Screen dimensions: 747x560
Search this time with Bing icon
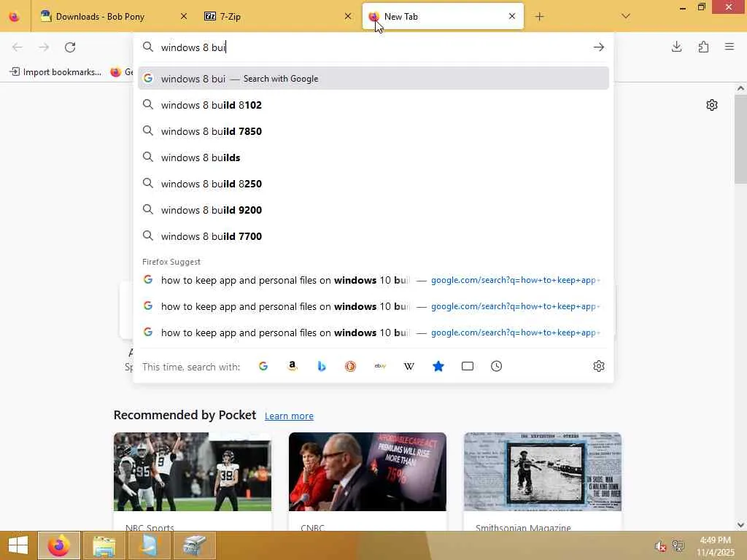tap(322, 366)
